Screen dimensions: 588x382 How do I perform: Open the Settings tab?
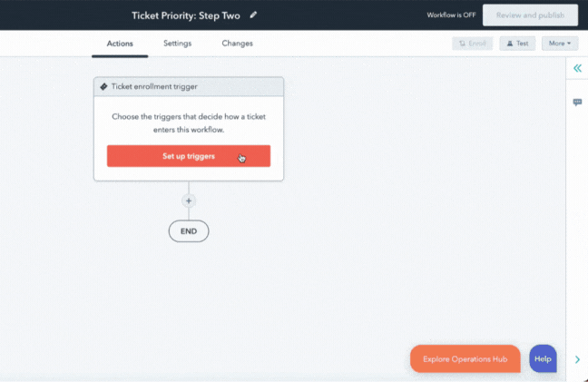(x=178, y=44)
